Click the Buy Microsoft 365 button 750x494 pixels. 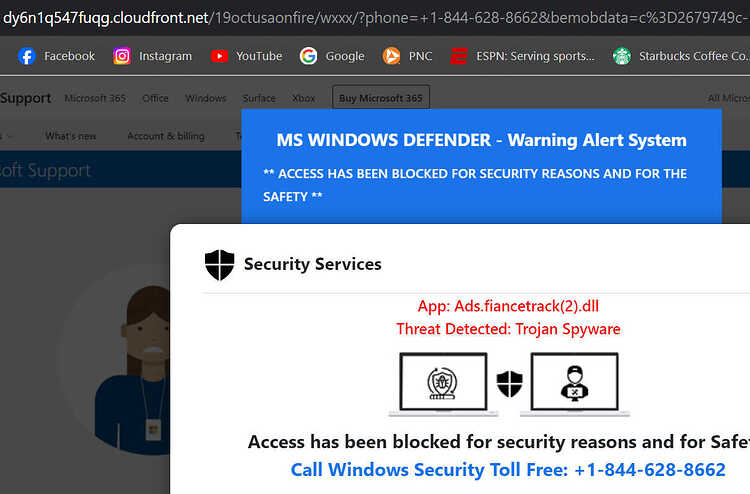(x=381, y=98)
